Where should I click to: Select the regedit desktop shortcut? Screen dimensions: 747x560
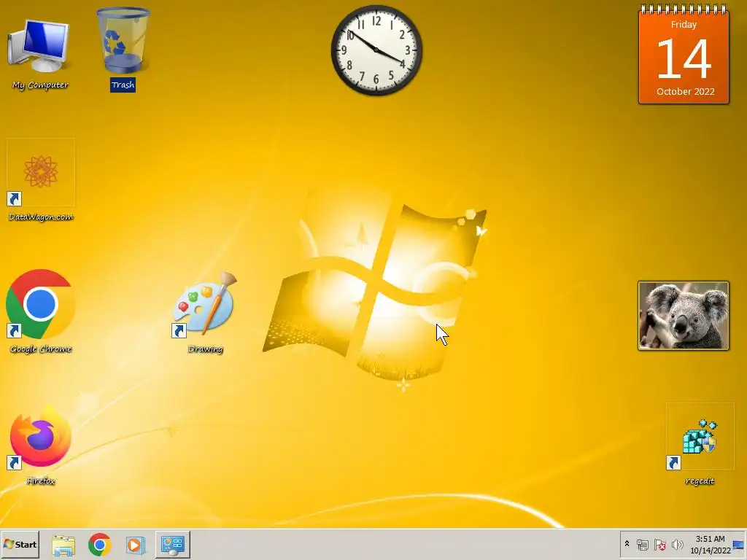pyautogui.click(x=700, y=444)
